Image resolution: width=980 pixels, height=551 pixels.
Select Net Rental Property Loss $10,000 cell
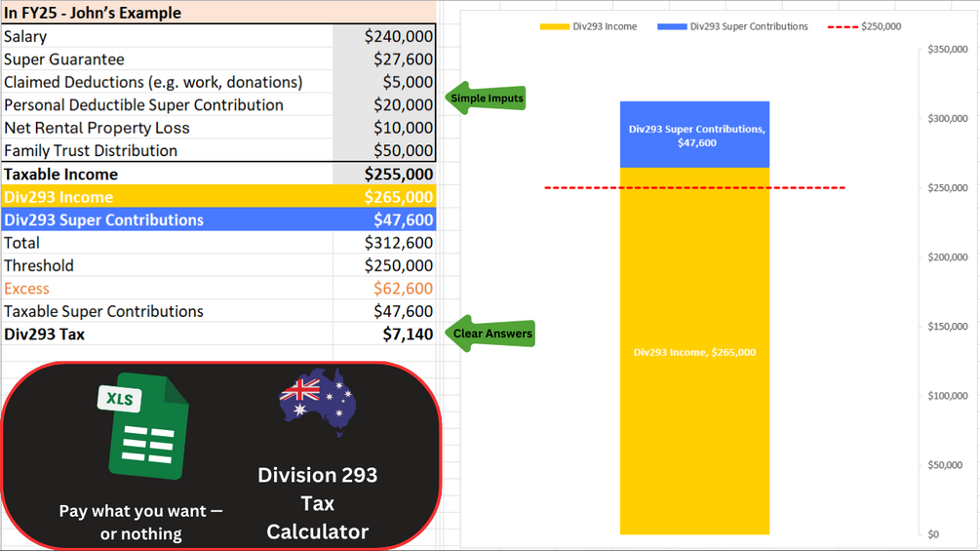(384, 128)
